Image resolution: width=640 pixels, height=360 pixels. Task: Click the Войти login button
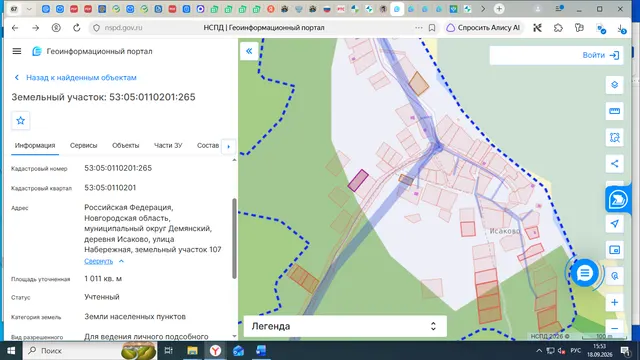tap(600, 55)
